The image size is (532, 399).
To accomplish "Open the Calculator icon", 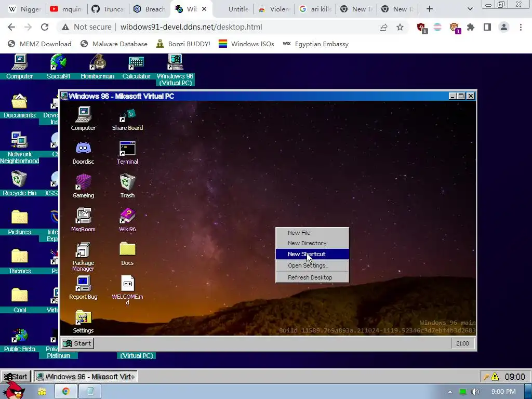I will coord(136,67).
